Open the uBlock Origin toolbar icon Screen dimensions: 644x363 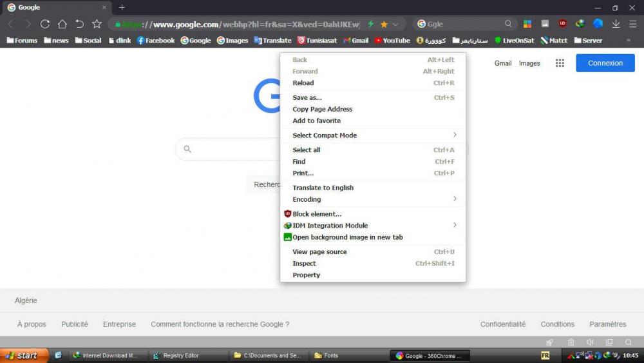(563, 23)
